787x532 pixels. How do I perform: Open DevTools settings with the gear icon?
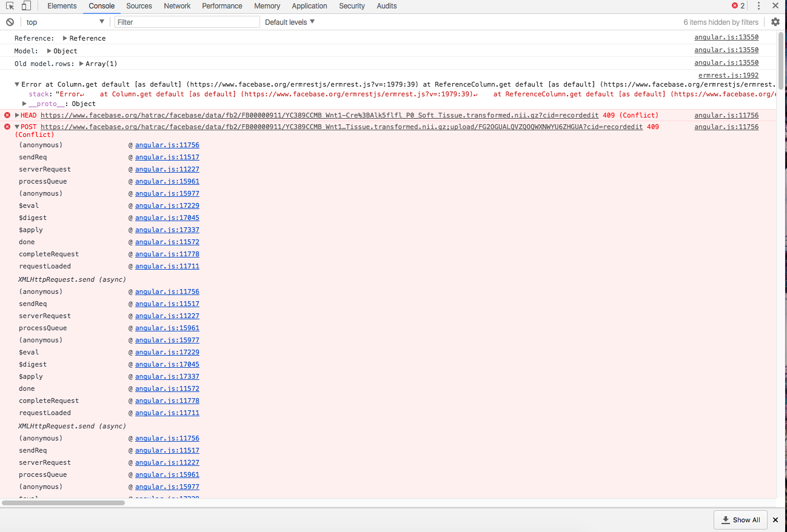pyautogui.click(x=775, y=22)
